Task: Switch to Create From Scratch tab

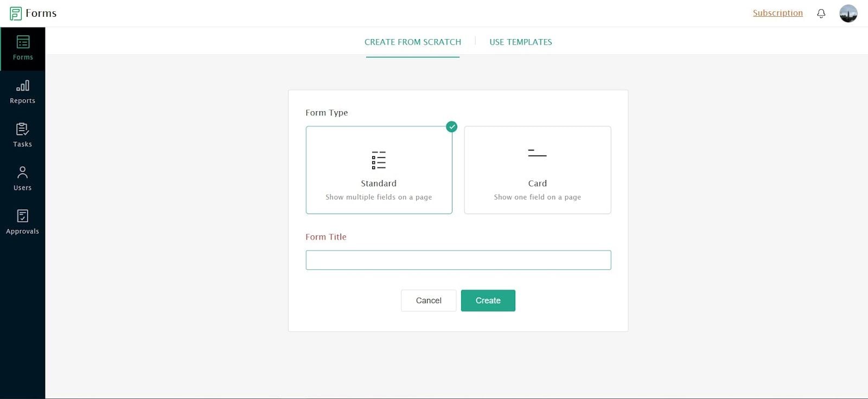Action: coord(413,42)
